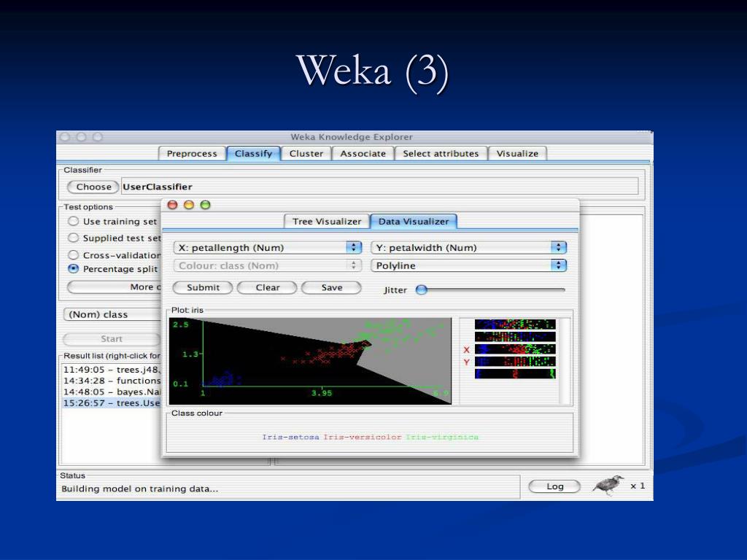Click the 'Building model on training data...' status text

point(139,489)
